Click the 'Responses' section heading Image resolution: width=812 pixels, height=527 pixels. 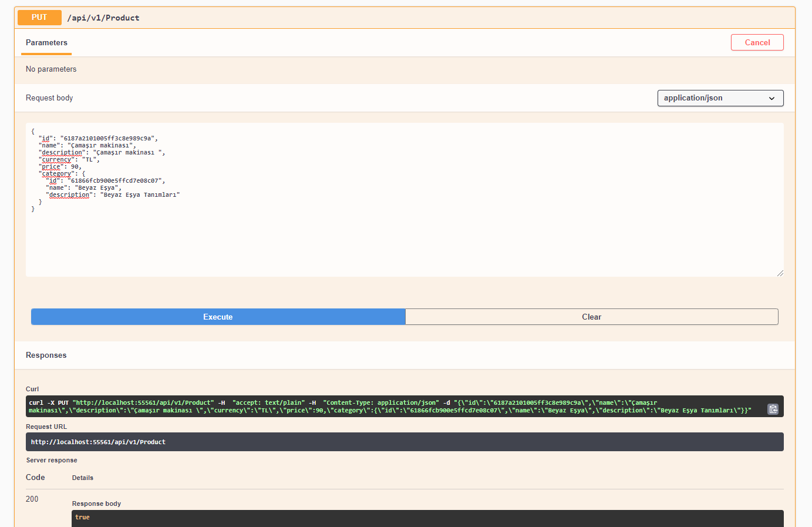click(x=46, y=355)
